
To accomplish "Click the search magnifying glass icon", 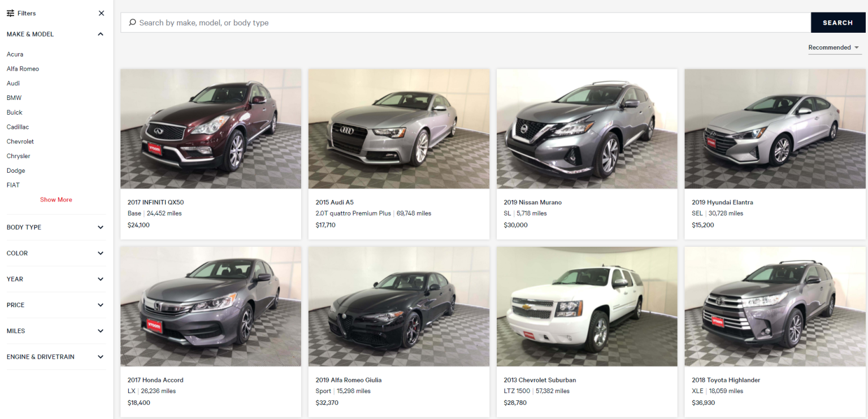I will coord(132,23).
